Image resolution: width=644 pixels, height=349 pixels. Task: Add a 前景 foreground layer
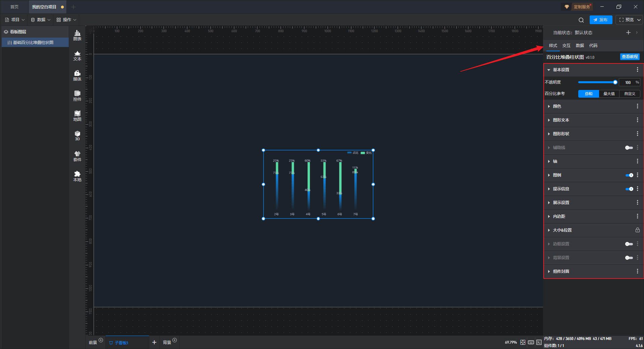pyautogui.click(x=101, y=340)
